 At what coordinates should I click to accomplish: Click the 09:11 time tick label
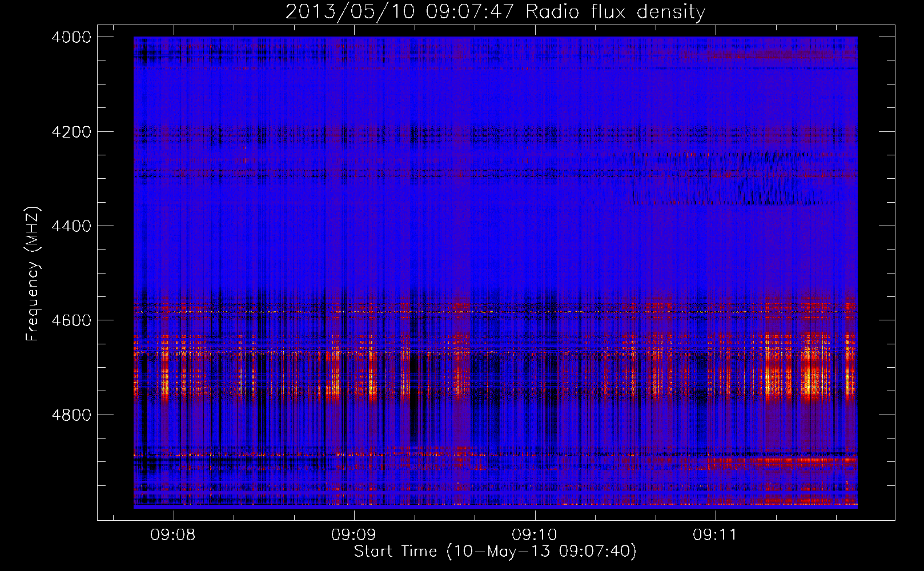715,534
